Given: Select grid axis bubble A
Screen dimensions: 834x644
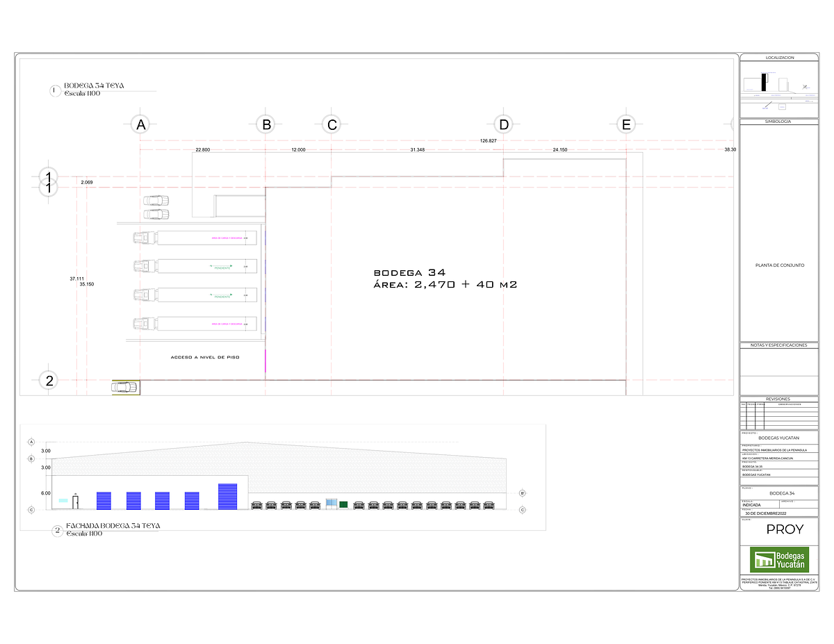Looking at the screenshot, I should pos(141,125).
